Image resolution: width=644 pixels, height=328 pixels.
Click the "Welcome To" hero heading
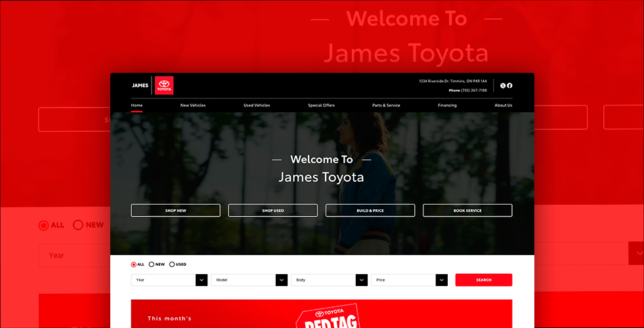click(322, 159)
